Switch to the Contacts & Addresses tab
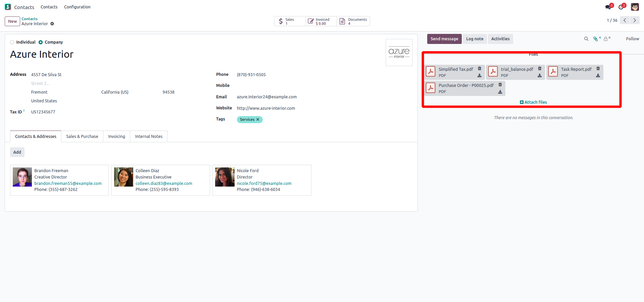Screen dimensions: 644x302 pos(36,137)
